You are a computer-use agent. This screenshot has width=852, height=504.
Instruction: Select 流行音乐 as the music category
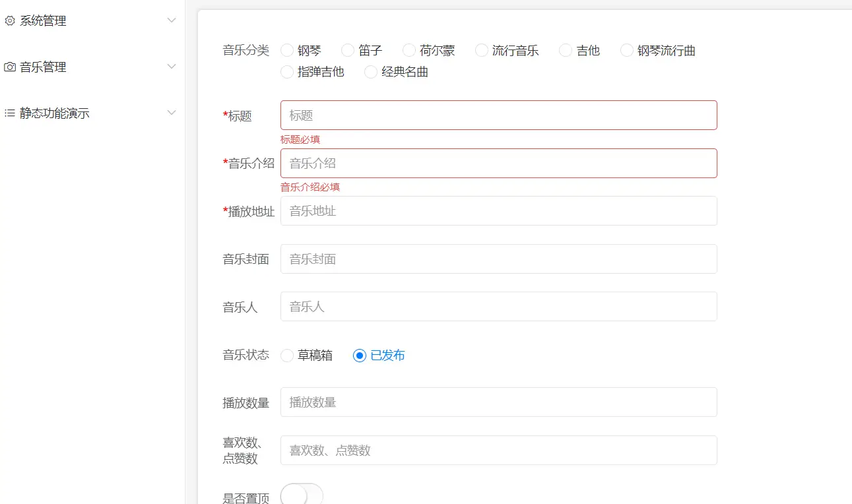pyautogui.click(x=482, y=51)
